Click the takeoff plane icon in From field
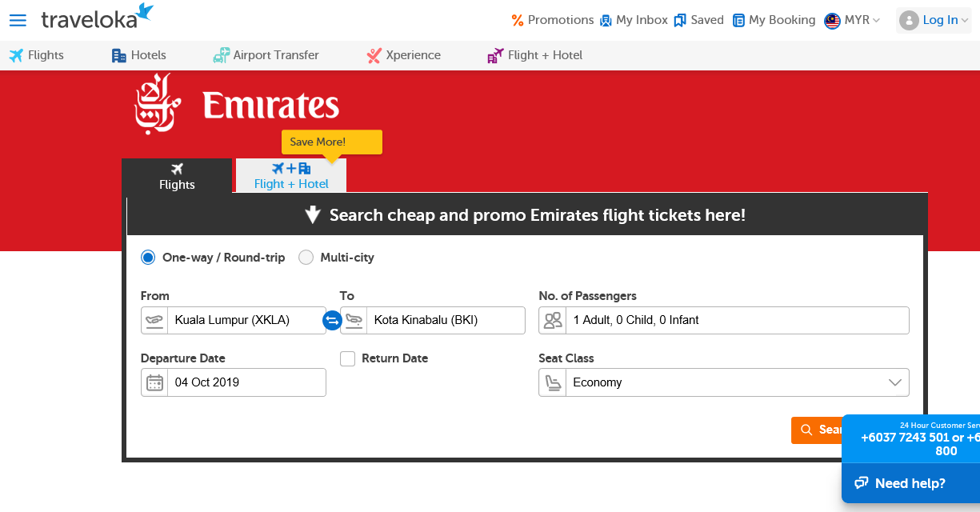Viewport: 980px width, 512px height. pyautogui.click(x=154, y=320)
